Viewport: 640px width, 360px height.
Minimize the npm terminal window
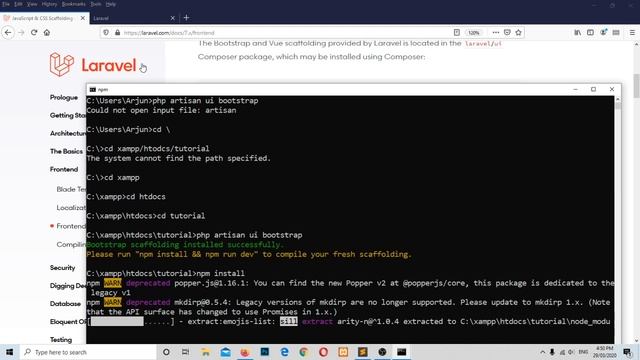pyautogui.click(x=576, y=89)
